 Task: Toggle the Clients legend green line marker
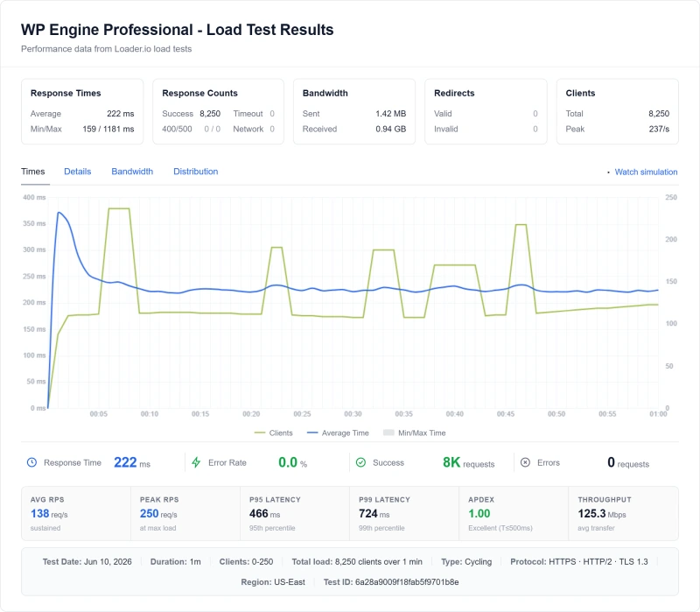pos(259,433)
